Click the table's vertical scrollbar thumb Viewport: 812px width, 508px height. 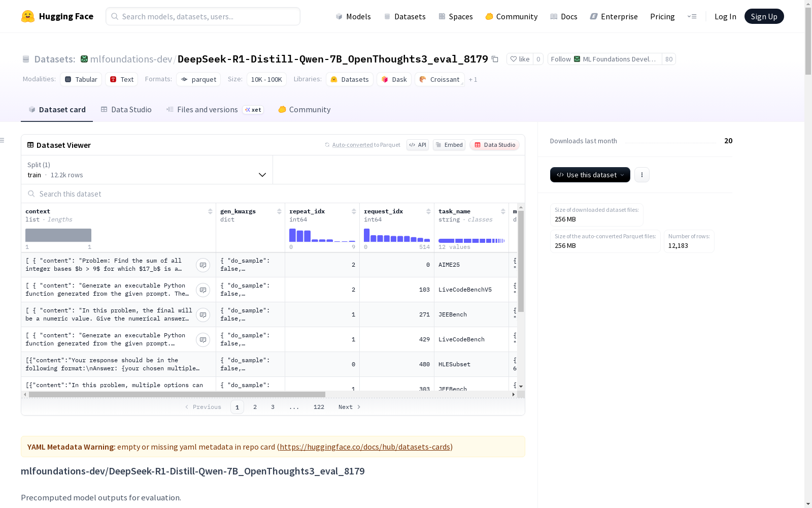(521, 261)
